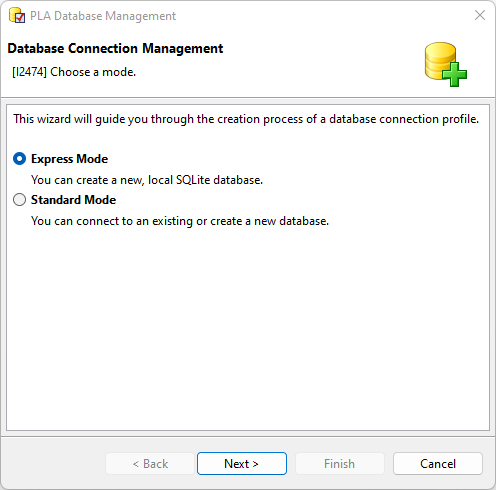Image resolution: width=496 pixels, height=490 pixels.
Task: Select the Standard Mode radio button
Action: (19, 200)
